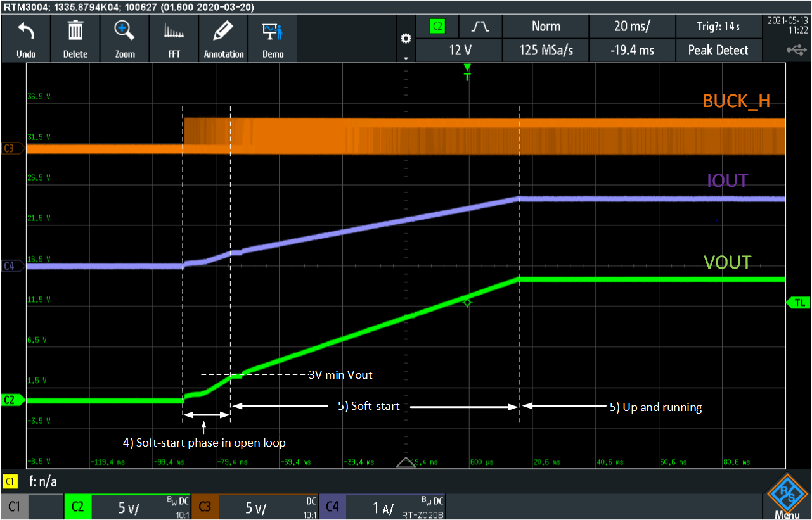The image size is (812, 520).
Task: Click the 36.5 V vertical scale label
Action: pos(39,96)
